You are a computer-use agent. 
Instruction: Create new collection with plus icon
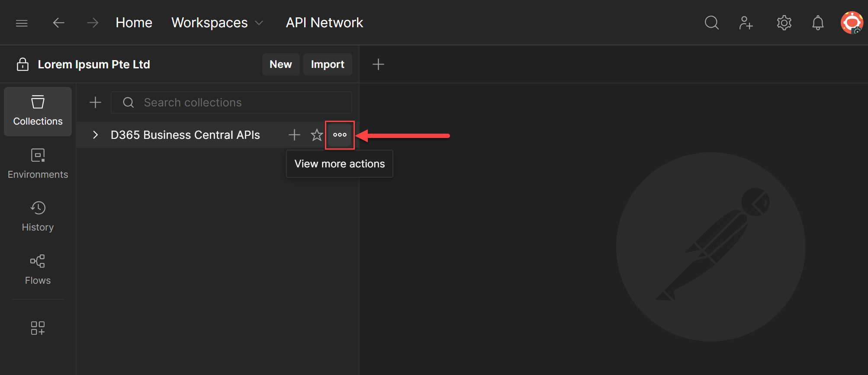pos(95,103)
